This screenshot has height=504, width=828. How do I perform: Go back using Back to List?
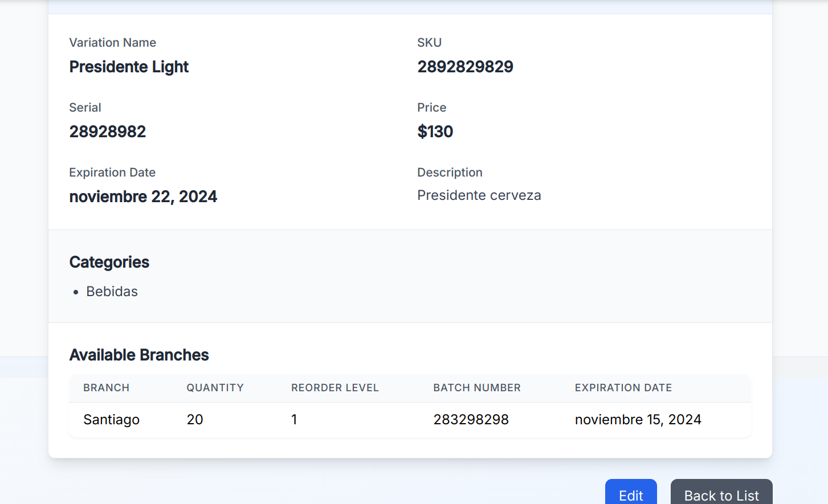pos(721,494)
